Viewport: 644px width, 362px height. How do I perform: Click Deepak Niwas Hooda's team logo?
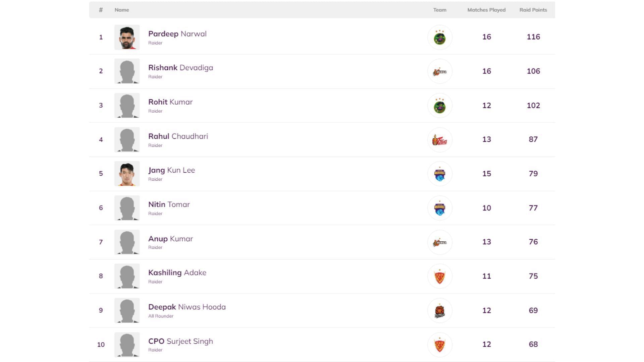point(440,310)
